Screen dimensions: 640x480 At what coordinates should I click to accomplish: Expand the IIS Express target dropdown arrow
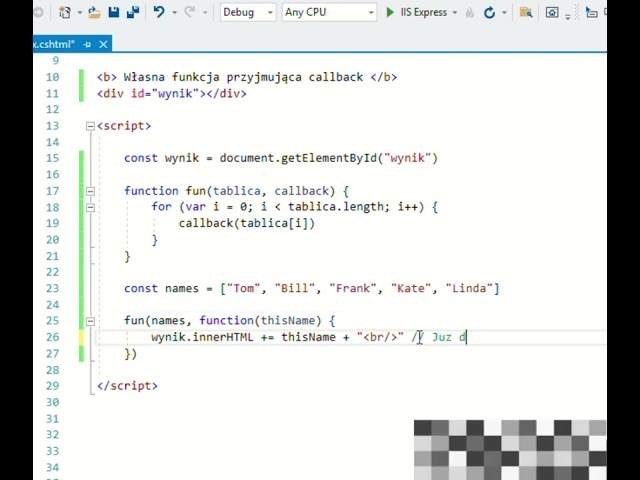click(455, 13)
